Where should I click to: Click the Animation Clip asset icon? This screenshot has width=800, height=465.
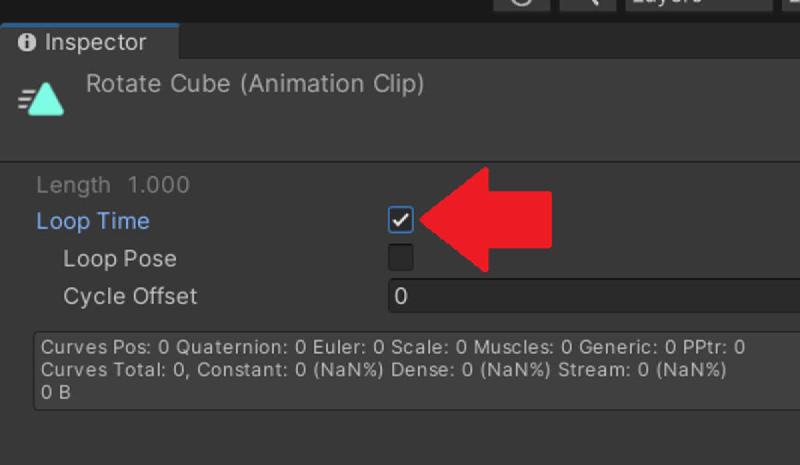click(x=41, y=99)
